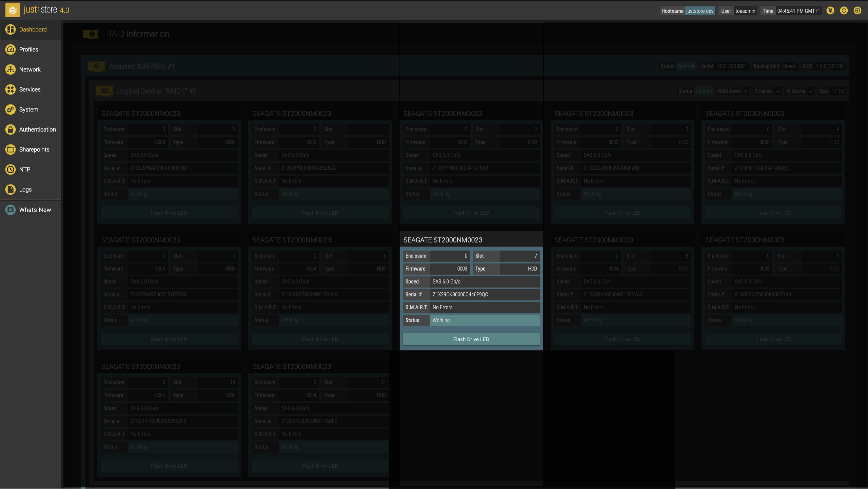The image size is (868, 489).
Task: Click the Adaptec ASR7805 #1 heading
Action: (142, 66)
